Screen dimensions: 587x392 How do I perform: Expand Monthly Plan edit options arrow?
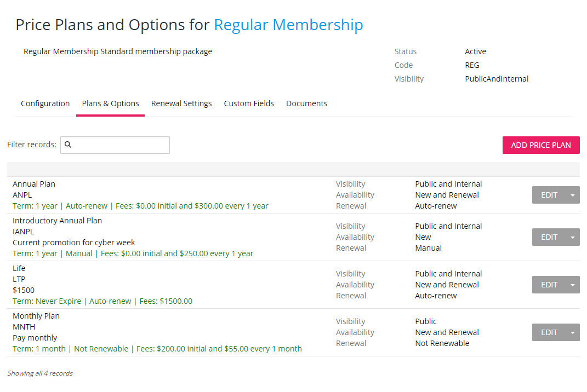coord(573,332)
